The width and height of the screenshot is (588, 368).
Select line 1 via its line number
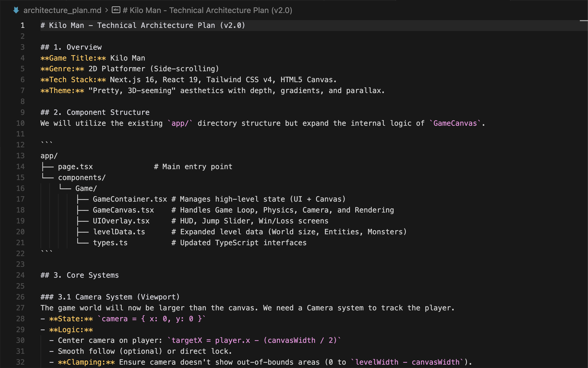click(x=22, y=25)
